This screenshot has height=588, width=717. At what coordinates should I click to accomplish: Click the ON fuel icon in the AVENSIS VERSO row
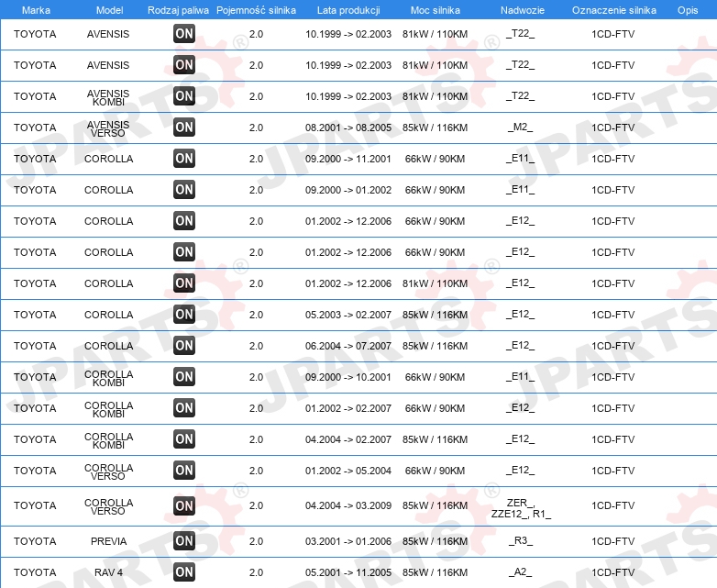click(x=184, y=128)
